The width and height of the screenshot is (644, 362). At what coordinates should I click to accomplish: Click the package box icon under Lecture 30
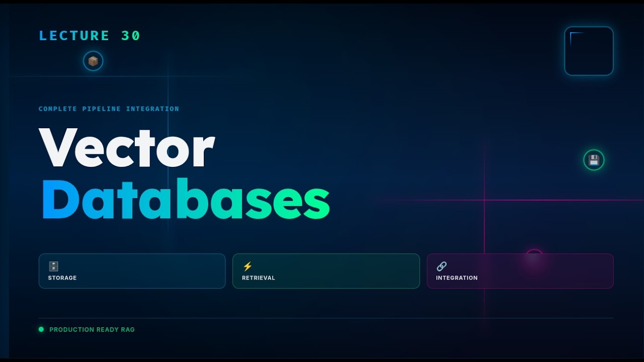tap(93, 61)
